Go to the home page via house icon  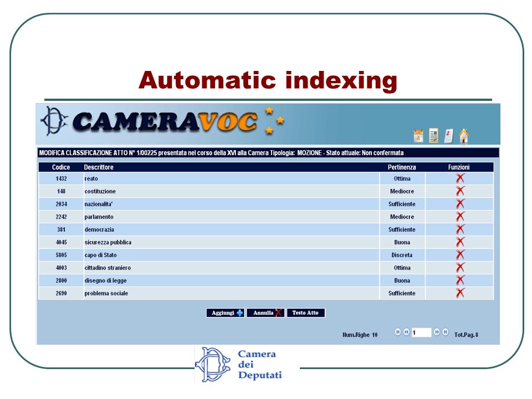[463, 136]
